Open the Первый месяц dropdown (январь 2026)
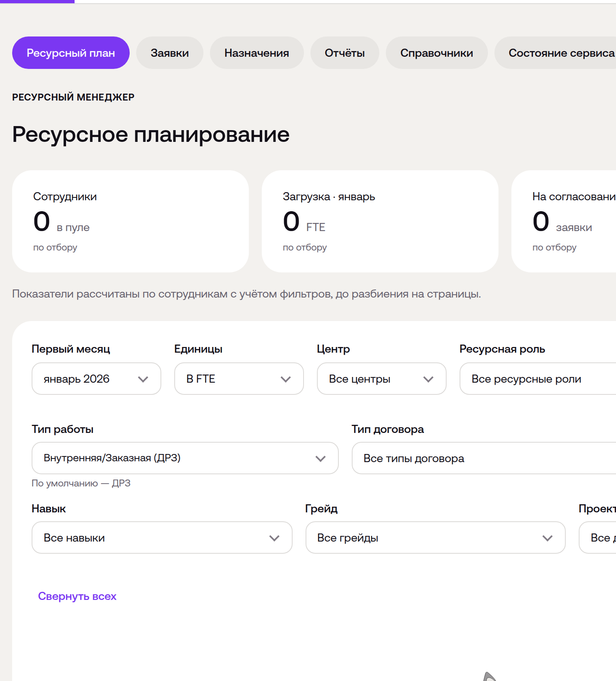The image size is (616, 681). (x=96, y=379)
